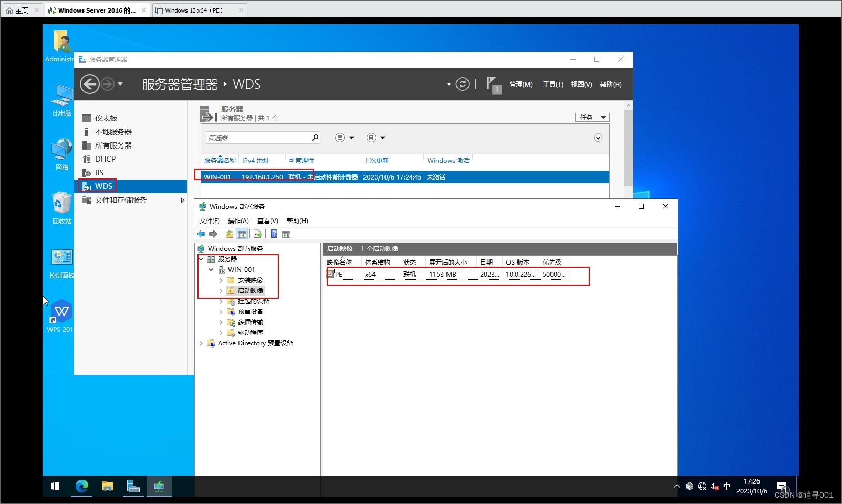The width and height of the screenshot is (842, 504).
Task: Open the Windows Start menu
Action: [x=55, y=486]
